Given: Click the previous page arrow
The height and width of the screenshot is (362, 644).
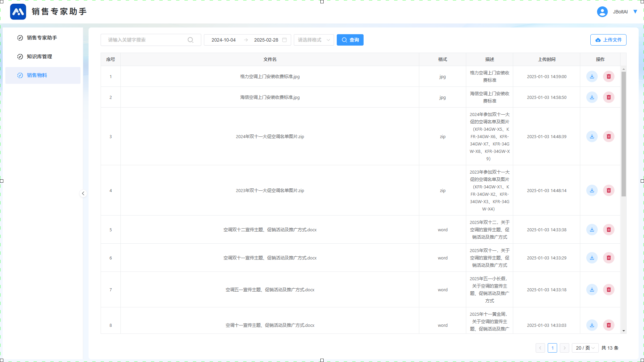Looking at the screenshot, I should tap(540, 348).
